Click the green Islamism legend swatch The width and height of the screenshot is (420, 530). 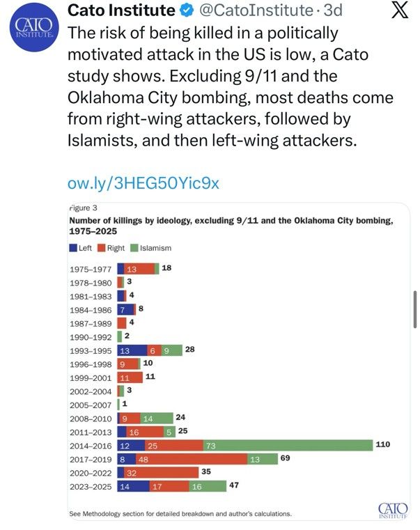pyautogui.click(x=134, y=248)
